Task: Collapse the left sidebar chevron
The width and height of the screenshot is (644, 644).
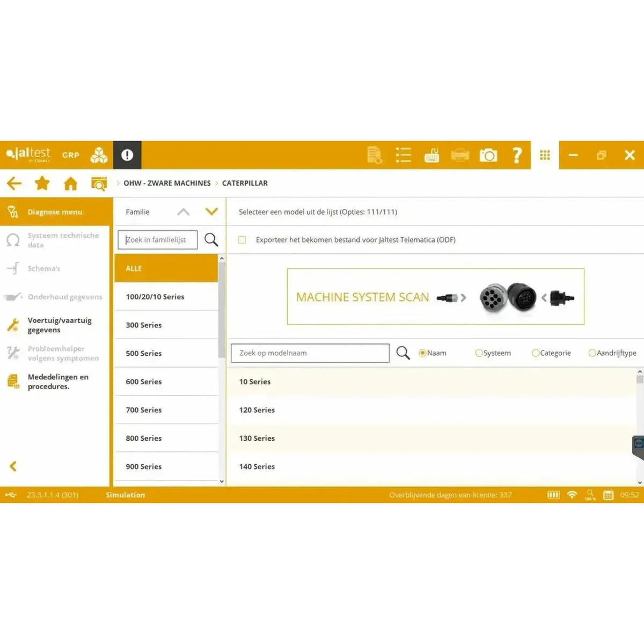Action: tap(13, 466)
